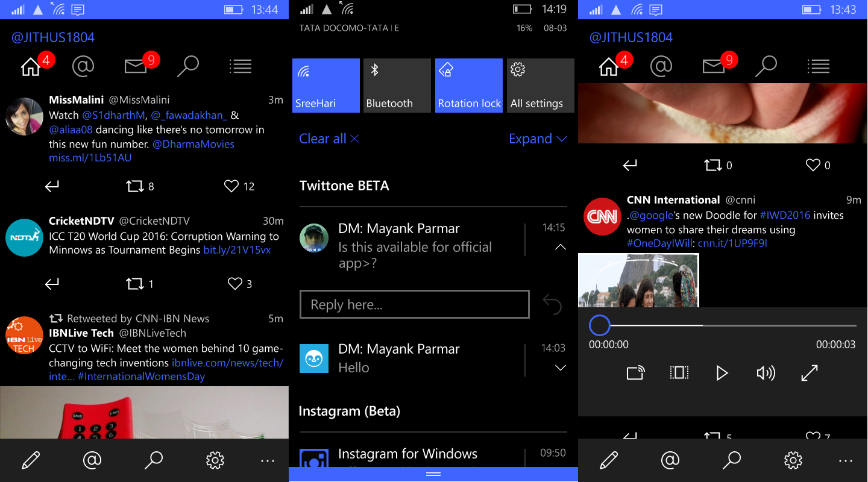Viewport: 868px width, 482px height.
Task: Reply to CricketNDTV tweet
Action: (52, 284)
